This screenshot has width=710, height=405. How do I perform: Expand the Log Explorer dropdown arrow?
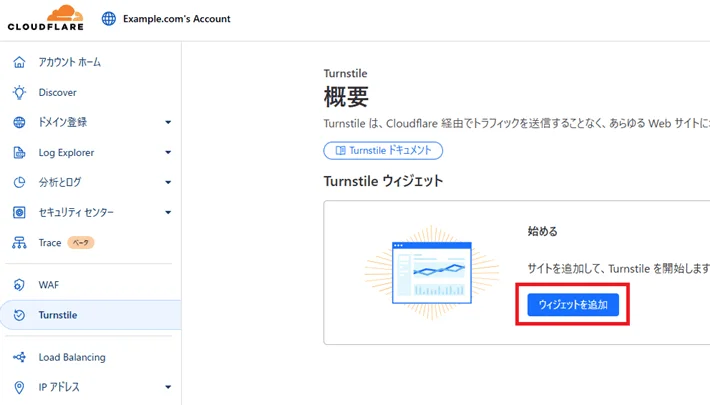(x=168, y=153)
